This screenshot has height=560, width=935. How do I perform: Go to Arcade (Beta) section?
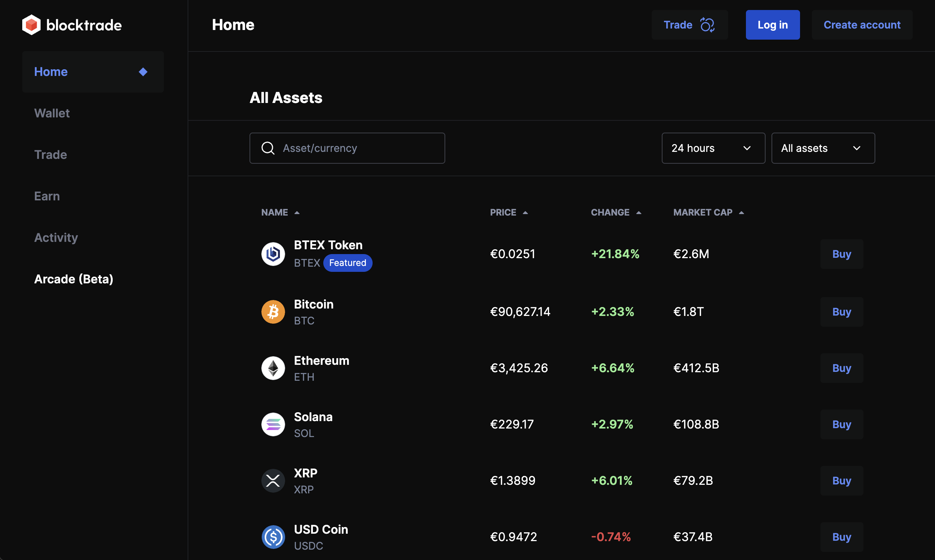coord(74,279)
